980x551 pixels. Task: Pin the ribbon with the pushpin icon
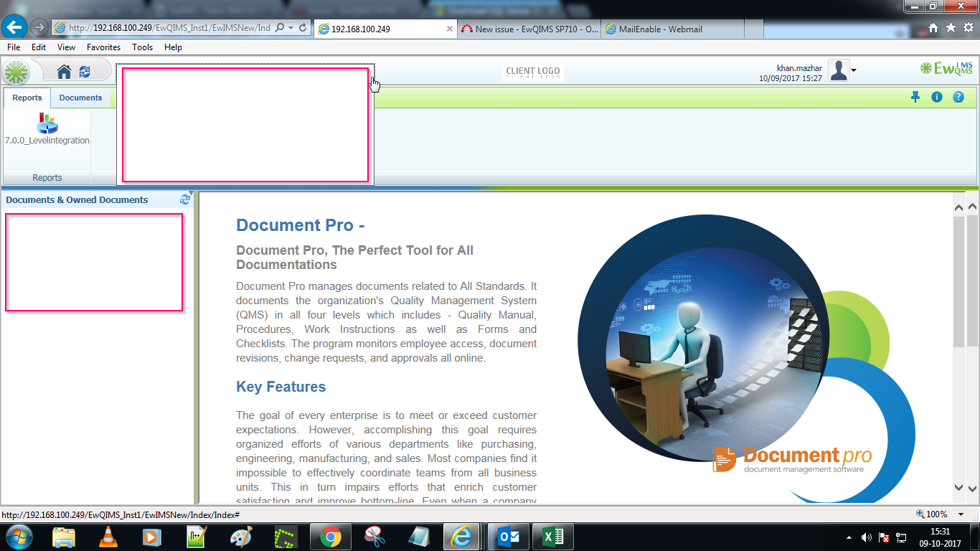pos(915,97)
